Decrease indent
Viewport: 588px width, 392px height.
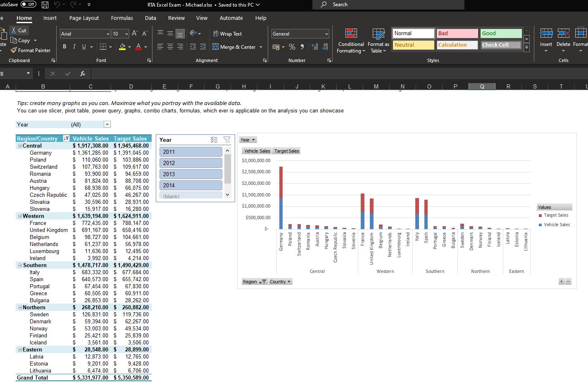(x=193, y=47)
